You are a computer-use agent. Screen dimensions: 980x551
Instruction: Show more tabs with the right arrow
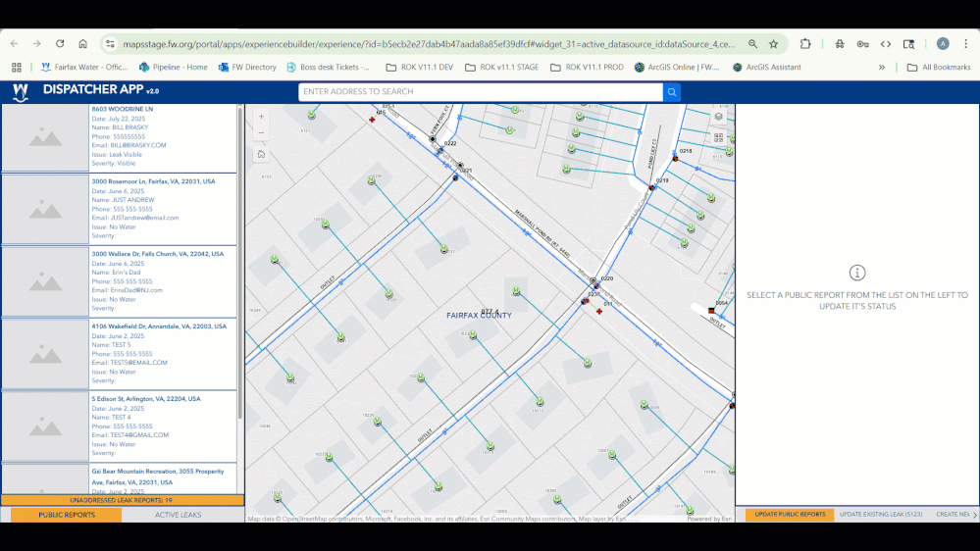pos(974,515)
